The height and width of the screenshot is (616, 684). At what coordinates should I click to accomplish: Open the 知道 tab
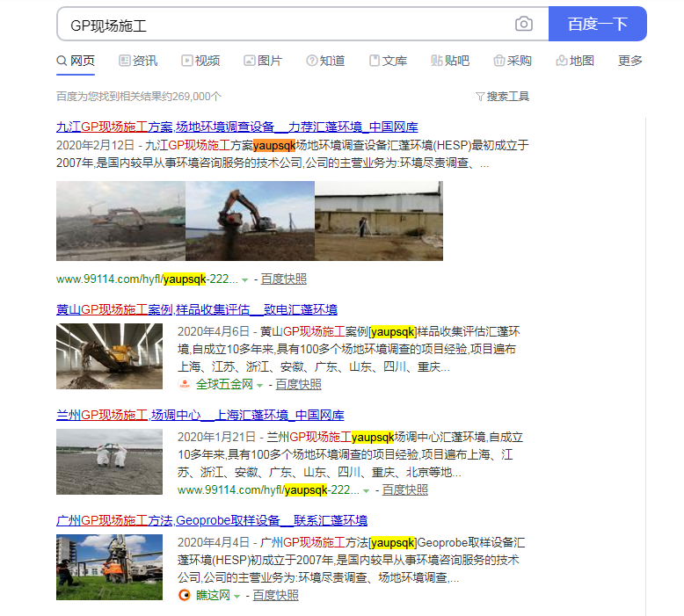pyautogui.click(x=325, y=61)
